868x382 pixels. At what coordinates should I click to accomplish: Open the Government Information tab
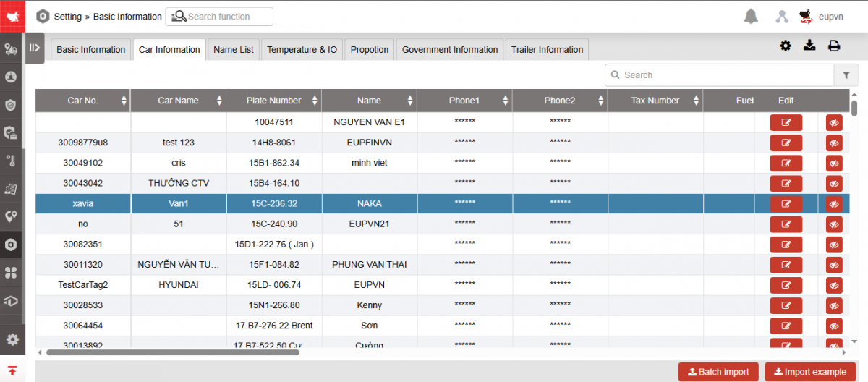pyautogui.click(x=449, y=50)
